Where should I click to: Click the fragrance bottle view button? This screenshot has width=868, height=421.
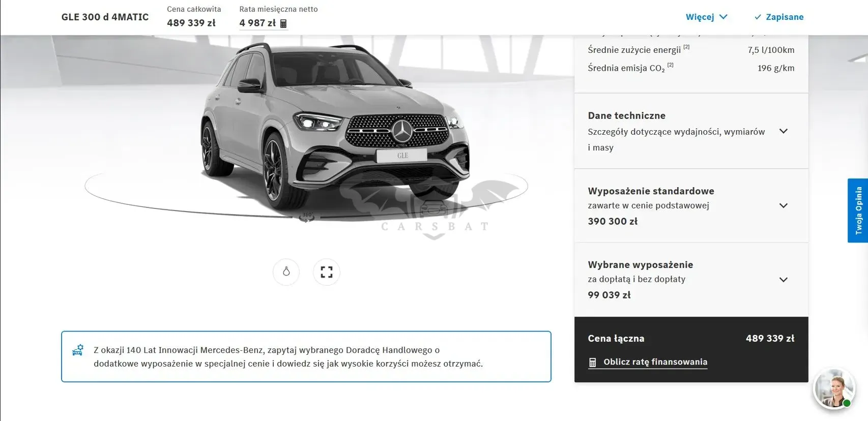[x=286, y=272]
